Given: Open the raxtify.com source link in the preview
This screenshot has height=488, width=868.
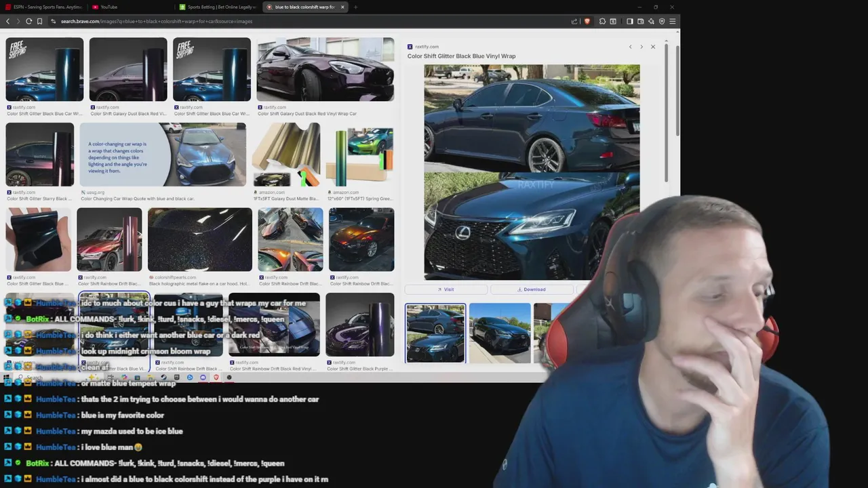Looking at the screenshot, I should click(427, 47).
